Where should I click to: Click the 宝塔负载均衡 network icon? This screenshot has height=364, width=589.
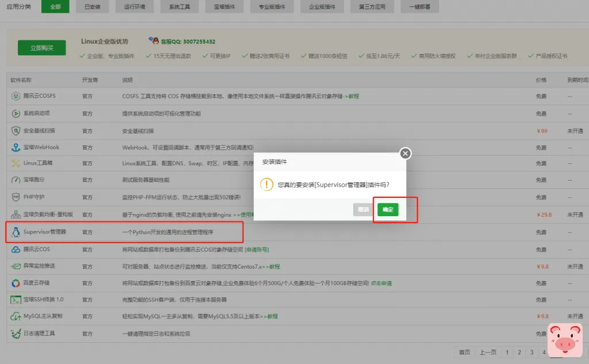16,214
